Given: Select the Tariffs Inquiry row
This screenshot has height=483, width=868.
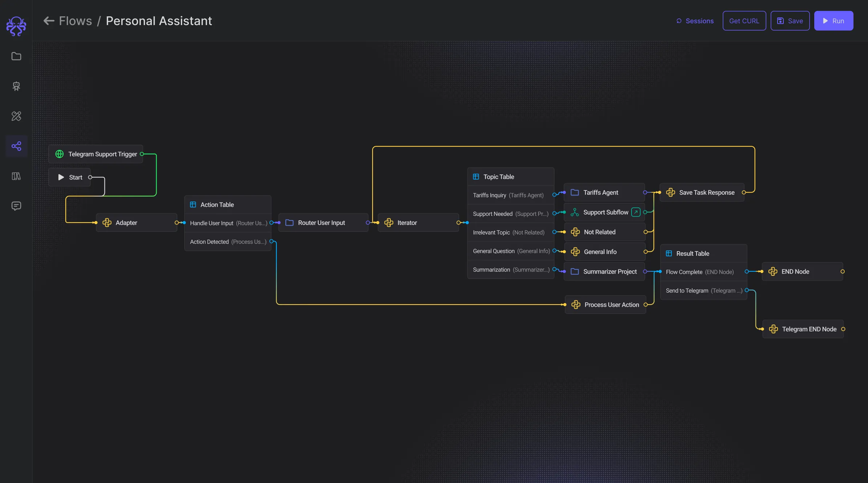Looking at the screenshot, I should click(511, 195).
